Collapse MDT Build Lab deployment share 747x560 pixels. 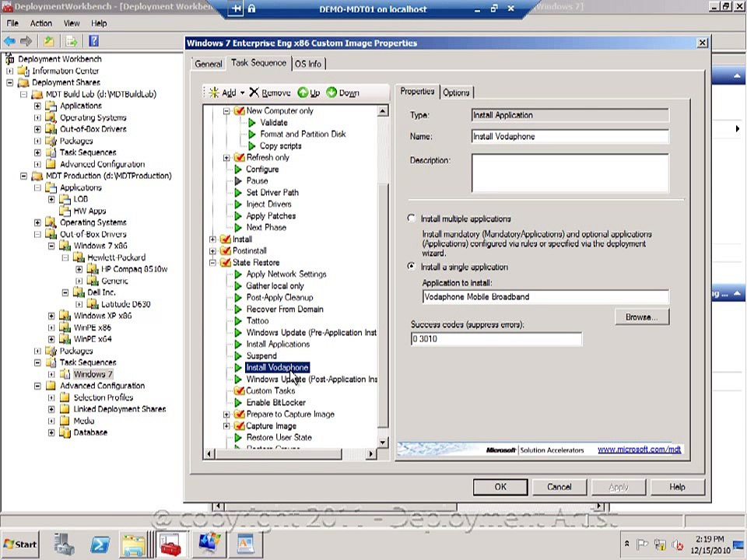pos(23,94)
